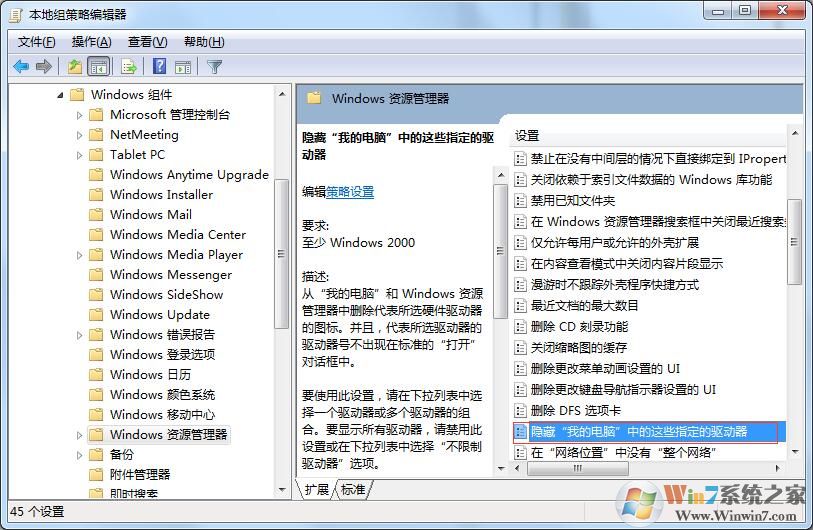Screen dimensions: 813x530
Task: Click scroll-right arrow of settings list
Action: click(777, 468)
